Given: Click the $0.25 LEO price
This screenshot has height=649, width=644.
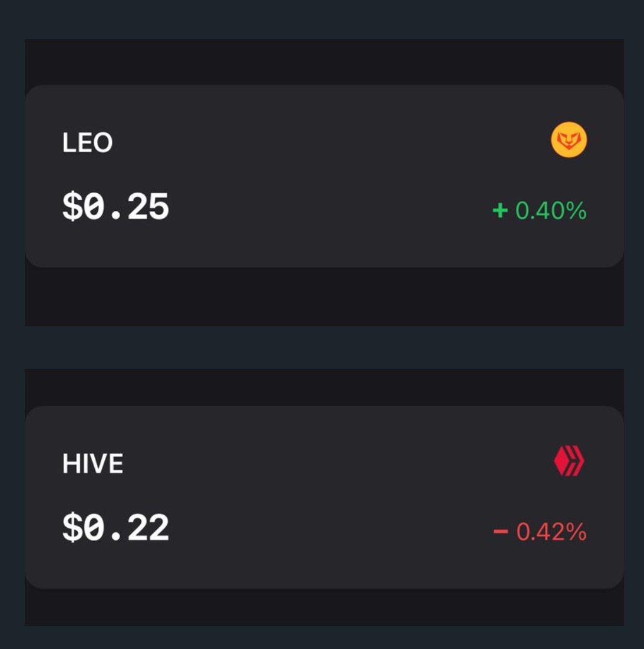Looking at the screenshot, I should (x=115, y=207).
